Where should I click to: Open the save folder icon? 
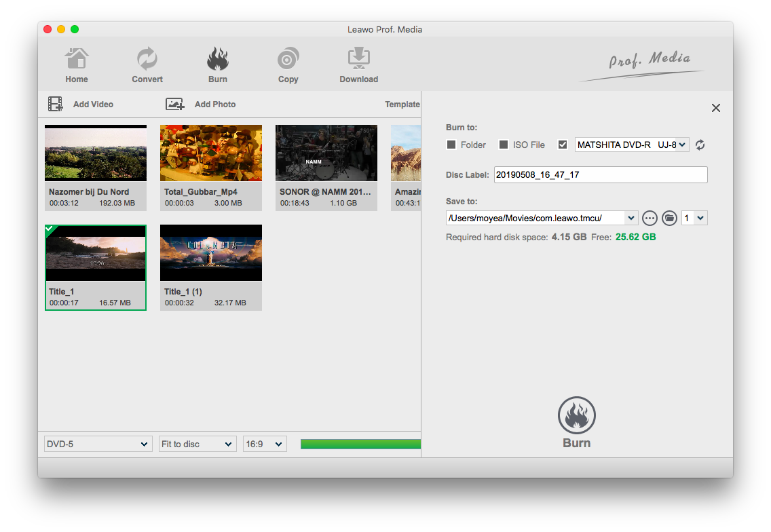pyautogui.click(x=669, y=218)
